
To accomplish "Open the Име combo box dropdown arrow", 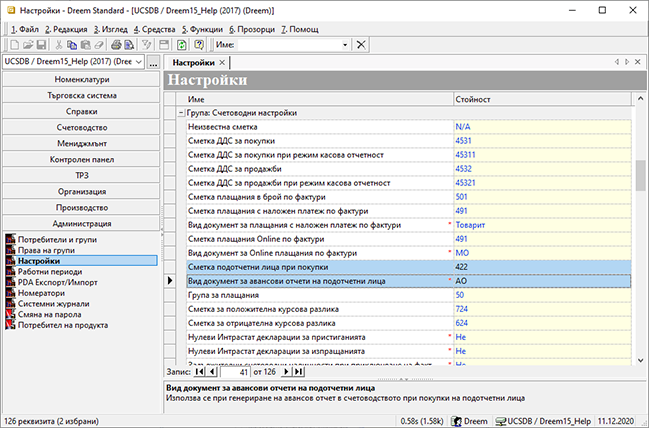I will tap(345, 45).
